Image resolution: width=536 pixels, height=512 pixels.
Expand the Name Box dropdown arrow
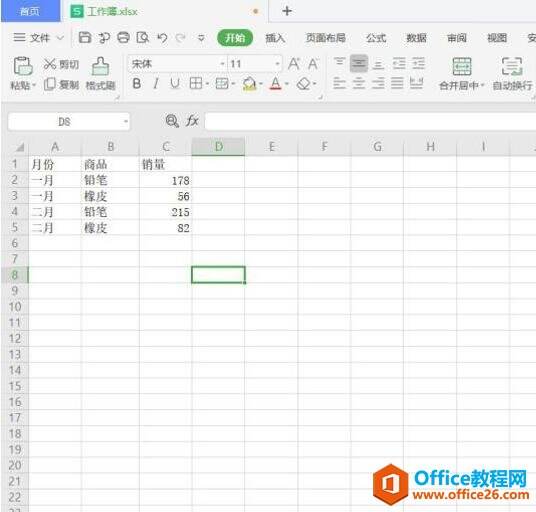[126, 121]
